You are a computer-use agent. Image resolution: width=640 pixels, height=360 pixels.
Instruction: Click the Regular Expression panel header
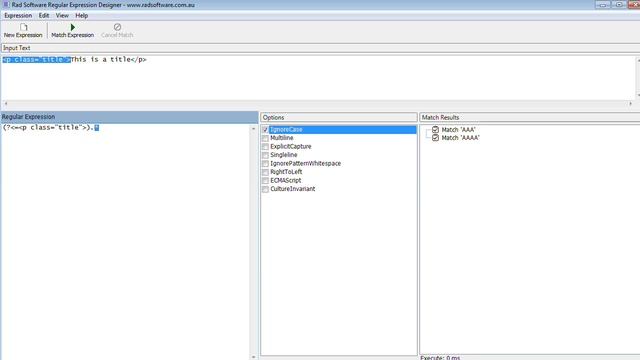[x=129, y=117]
